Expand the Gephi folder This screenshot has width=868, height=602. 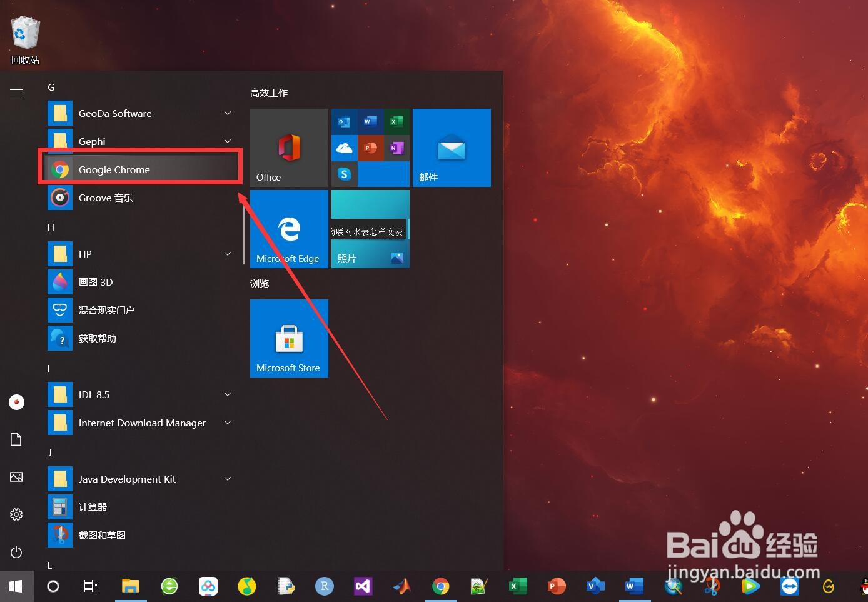pos(142,141)
